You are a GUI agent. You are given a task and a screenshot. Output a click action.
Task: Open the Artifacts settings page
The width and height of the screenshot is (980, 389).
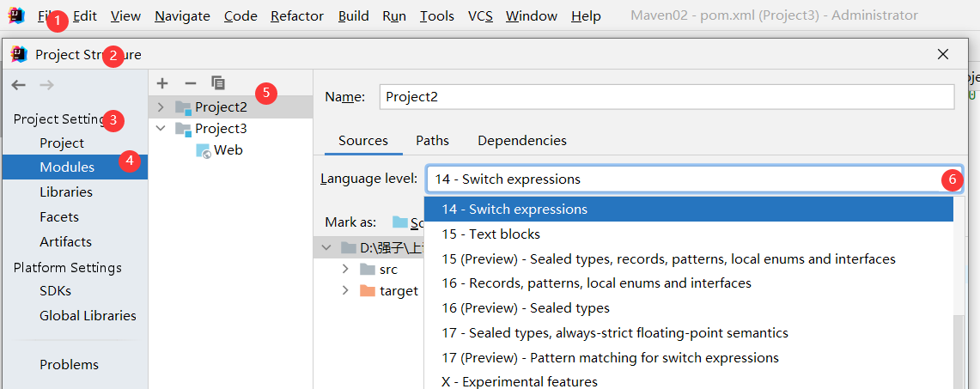point(65,242)
